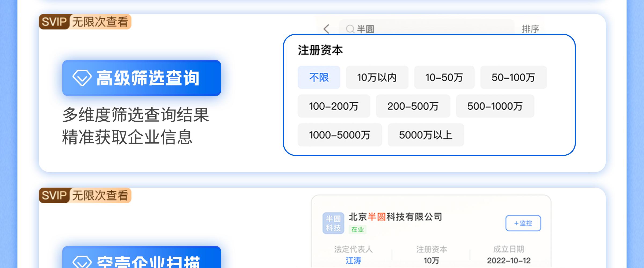Choose the 200-500万 filter chip
The height and width of the screenshot is (268, 644).
click(x=413, y=106)
